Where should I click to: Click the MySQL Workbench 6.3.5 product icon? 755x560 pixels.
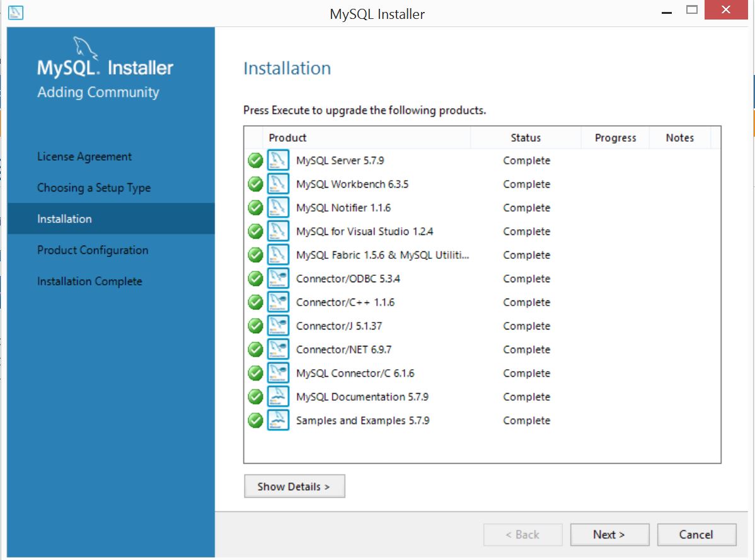tap(278, 184)
